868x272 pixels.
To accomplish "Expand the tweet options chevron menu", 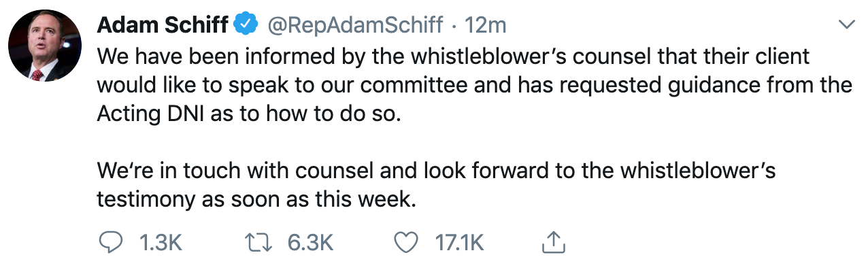I will pos(847,24).
